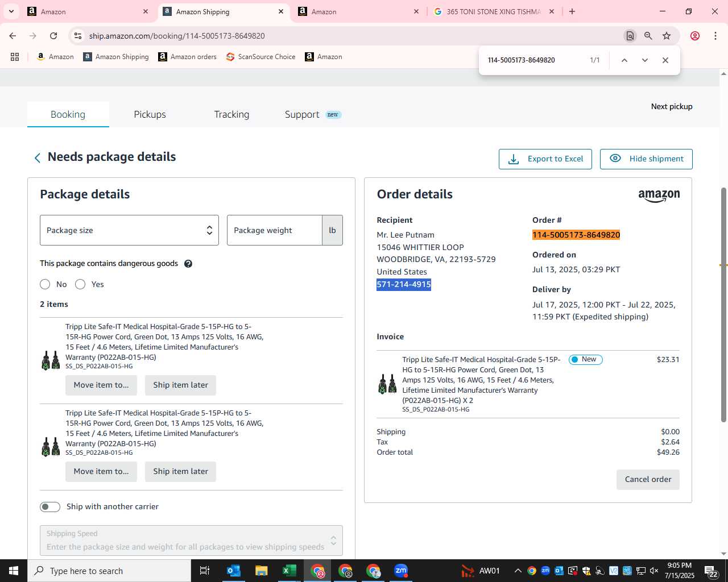Open Task View on the taskbar

click(205, 571)
